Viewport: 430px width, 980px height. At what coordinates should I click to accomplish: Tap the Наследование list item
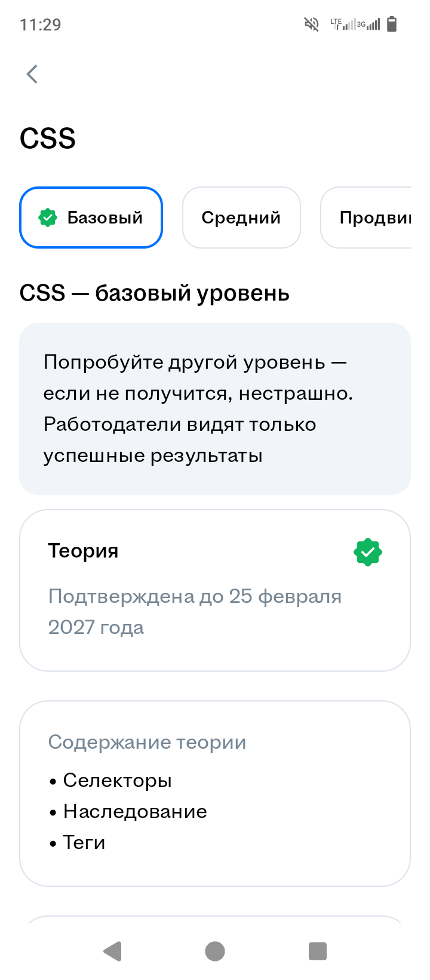click(135, 811)
